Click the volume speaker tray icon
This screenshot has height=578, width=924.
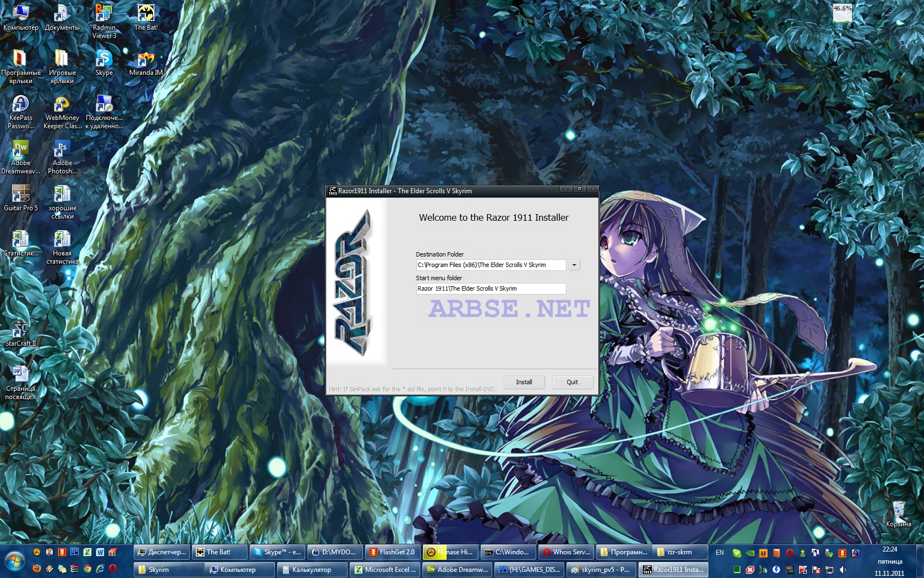[x=843, y=570]
